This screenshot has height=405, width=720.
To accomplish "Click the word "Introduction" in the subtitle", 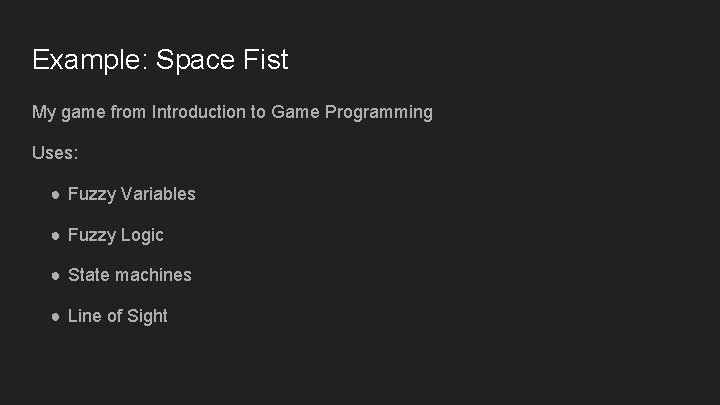I will point(198,112).
